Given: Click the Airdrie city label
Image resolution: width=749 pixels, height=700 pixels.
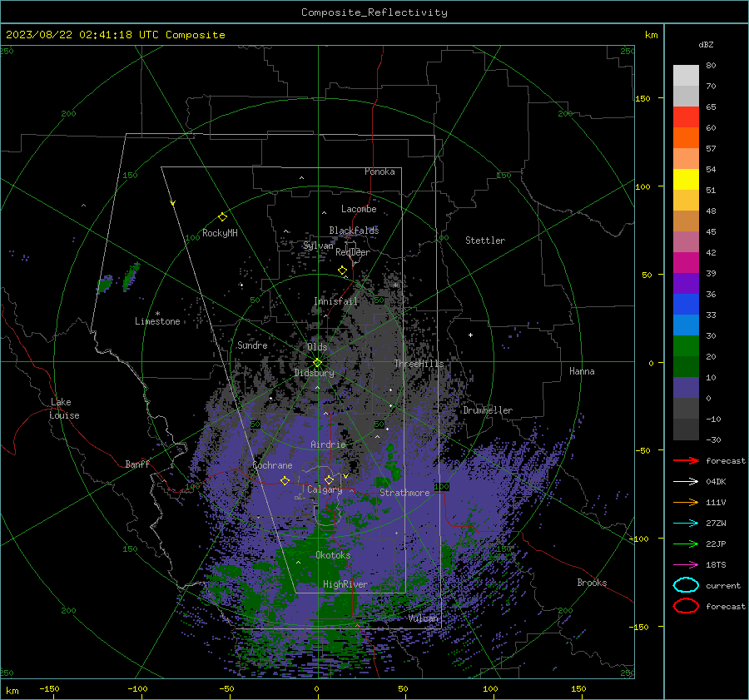Looking at the screenshot, I should pyautogui.click(x=328, y=444).
